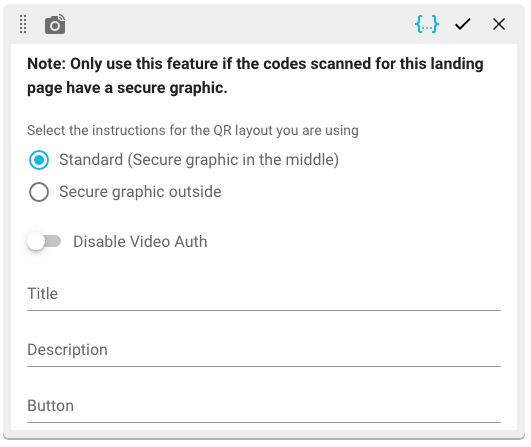The width and height of the screenshot is (531, 447).
Task: Click the bold Note about secure graphic
Action: coord(255,76)
